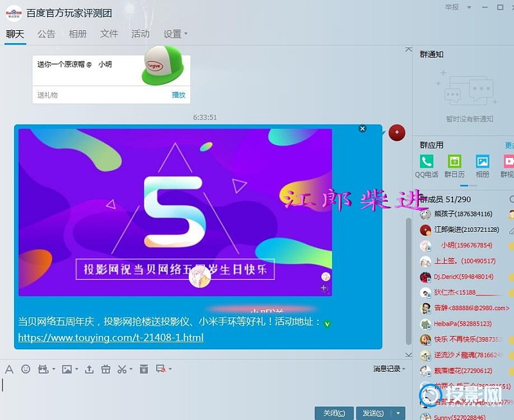Click the scroll-down arrow below the chat area
Image resolution: width=514 pixels, height=420 pixels.
click(409, 354)
